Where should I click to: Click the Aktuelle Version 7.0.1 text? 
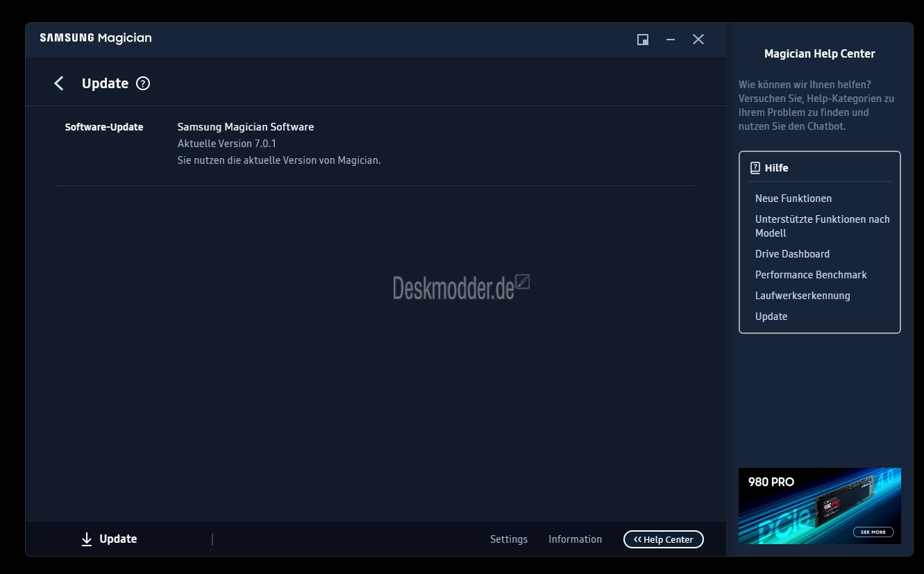[x=227, y=144]
